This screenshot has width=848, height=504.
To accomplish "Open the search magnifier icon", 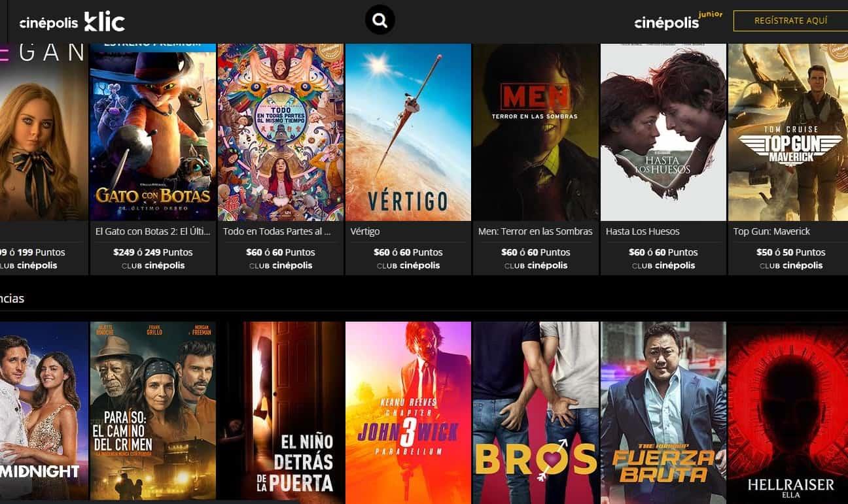I will (x=380, y=20).
